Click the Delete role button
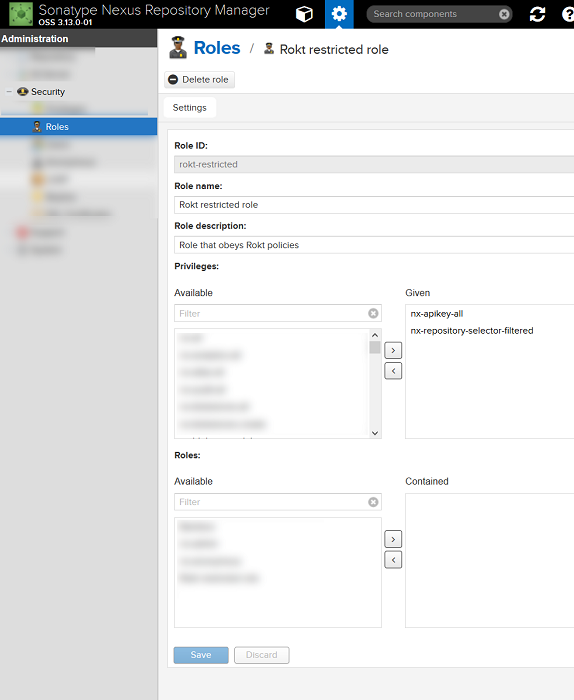Image resolution: width=574 pixels, height=700 pixels. pyautogui.click(x=200, y=79)
